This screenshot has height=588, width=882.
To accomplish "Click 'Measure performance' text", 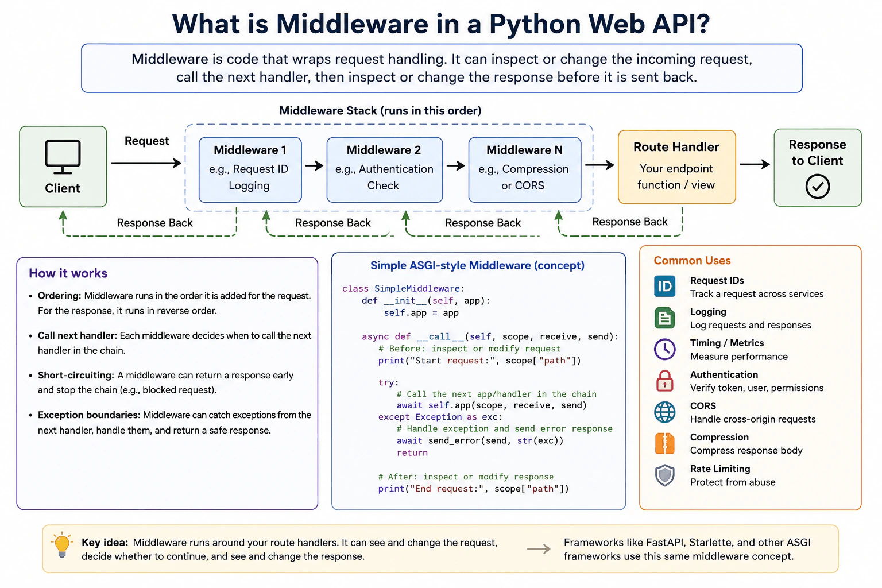I will pos(738,357).
